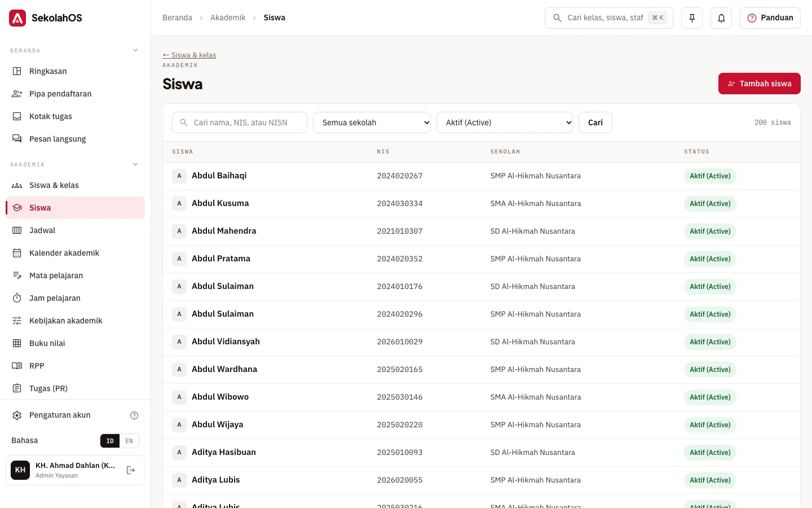This screenshot has width=812, height=508.
Task: Click Akademik in the breadcrumb
Action: [228, 18]
